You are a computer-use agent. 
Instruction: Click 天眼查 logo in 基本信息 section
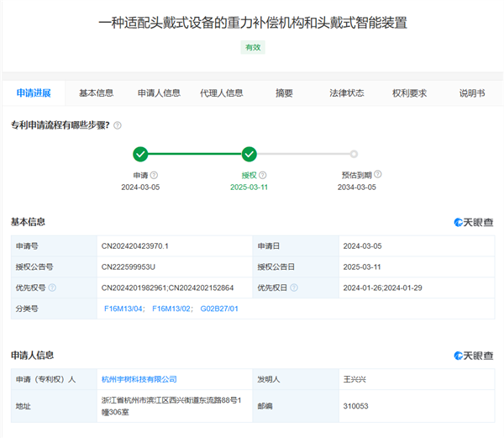pyautogui.click(x=474, y=222)
